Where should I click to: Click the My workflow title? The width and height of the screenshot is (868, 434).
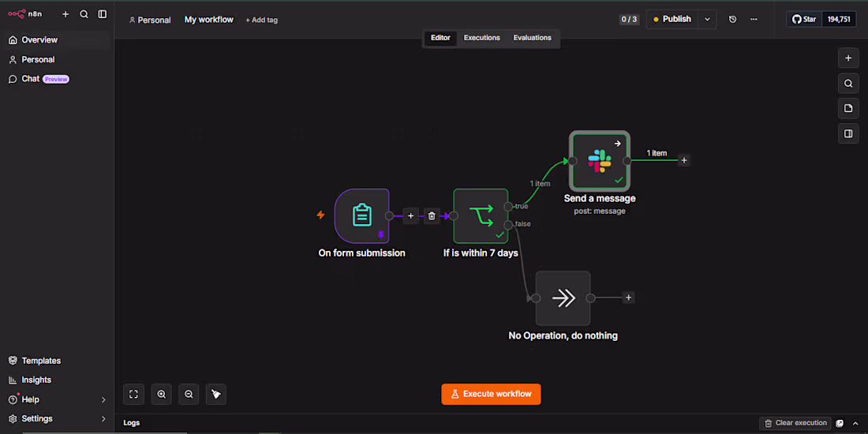click(208, 20)
